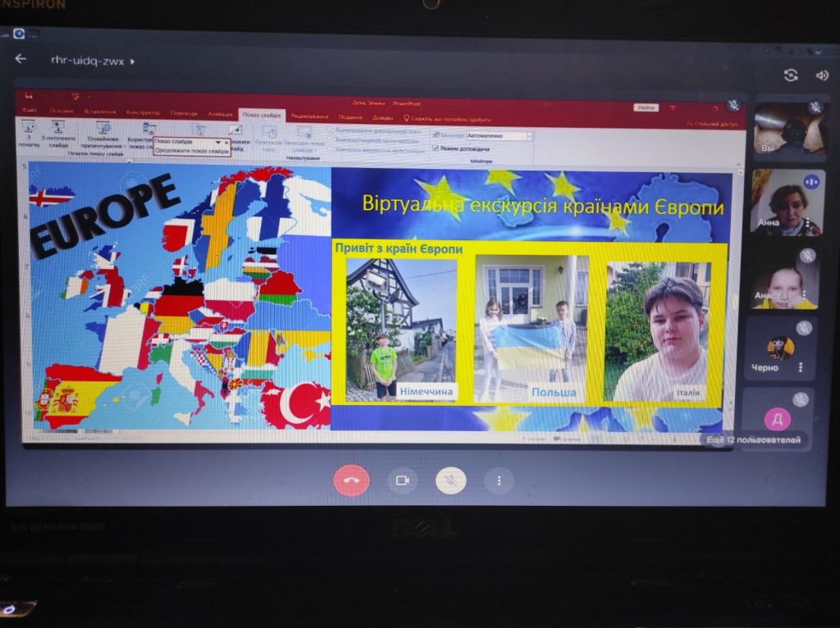Turn on the camera in the call bar

point(402,480)
